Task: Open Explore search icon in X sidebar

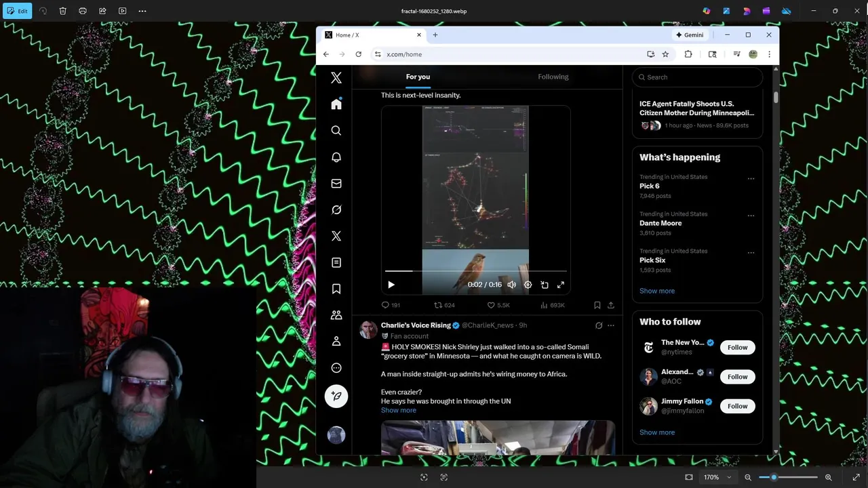Action: tap(336, 131)
